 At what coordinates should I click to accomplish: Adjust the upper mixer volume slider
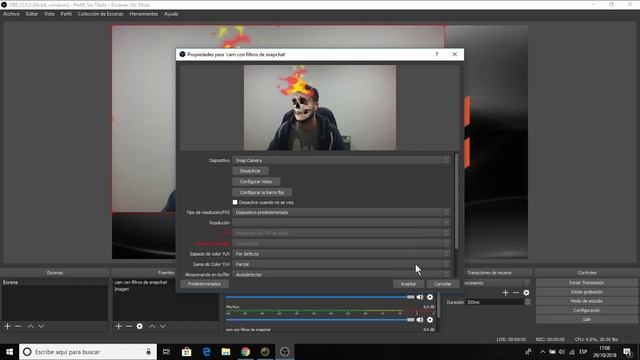320,297
